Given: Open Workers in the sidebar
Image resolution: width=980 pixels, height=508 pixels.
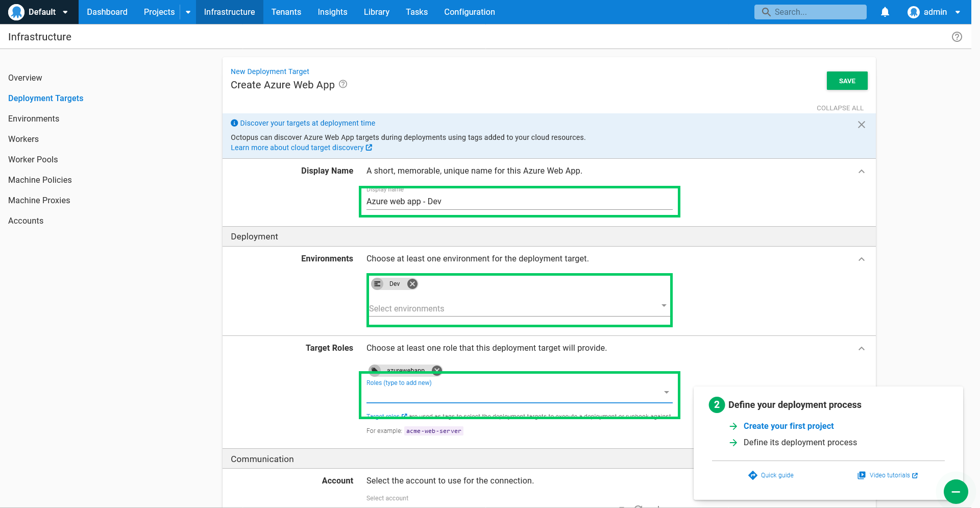Looking at the screenshot, I should pos(23,139).
